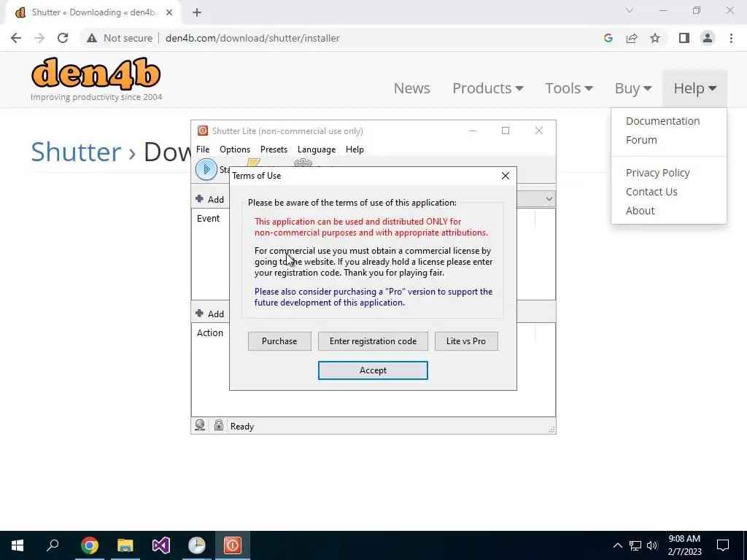Screen dimensions: 747x560
Task: Open the Options menu in Shutter
Action: click(234, 149)
